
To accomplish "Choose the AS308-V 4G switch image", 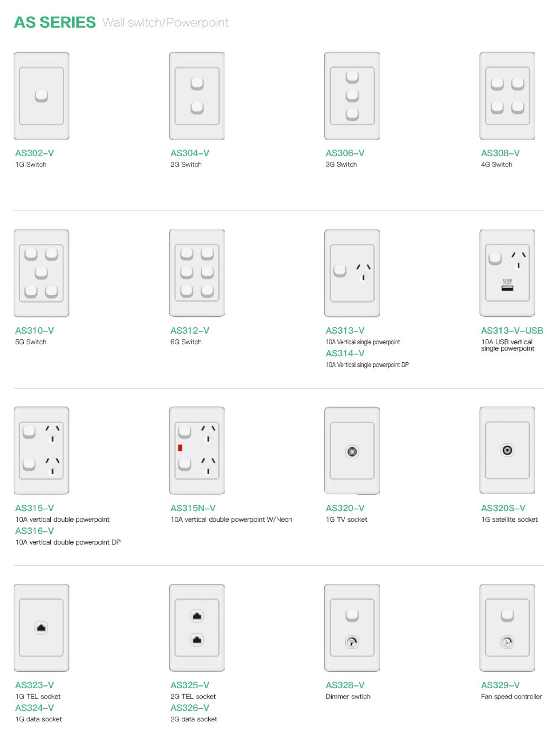I will click(x=507, y=96).
